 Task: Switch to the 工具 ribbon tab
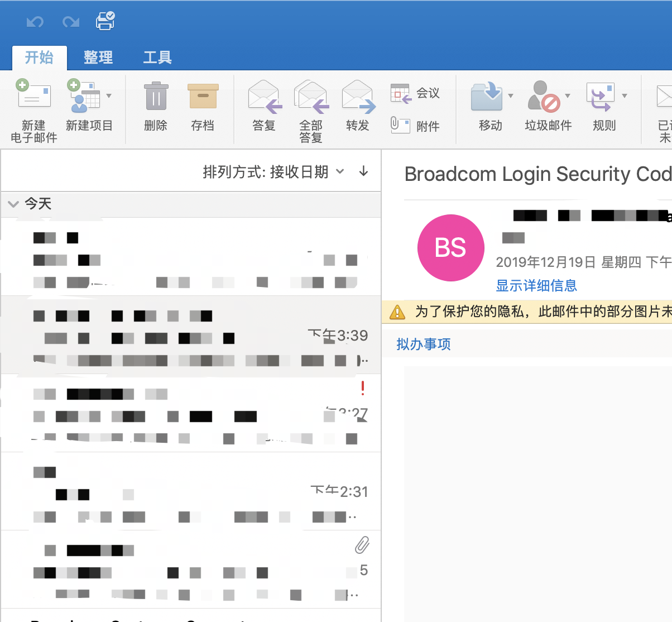pyautogui.click(x=157, y=58)
